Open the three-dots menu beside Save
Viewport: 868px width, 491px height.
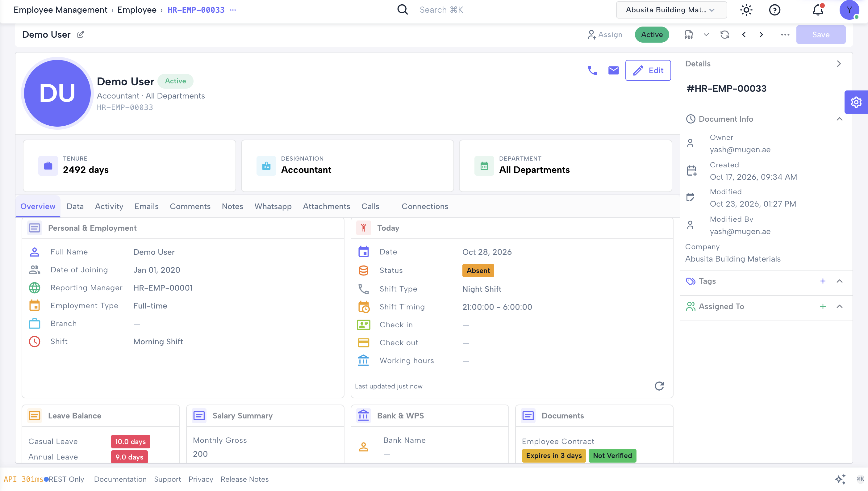(x=785, y=35)
